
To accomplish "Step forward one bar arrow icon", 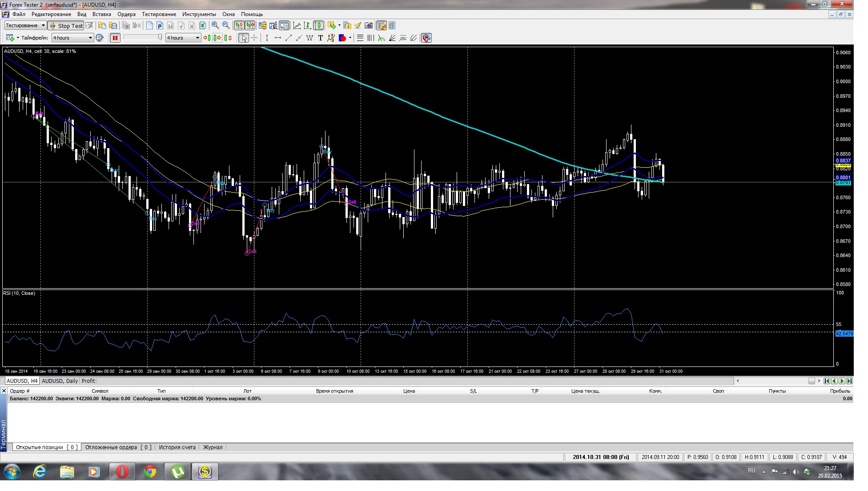I will [x=217, y=38].
